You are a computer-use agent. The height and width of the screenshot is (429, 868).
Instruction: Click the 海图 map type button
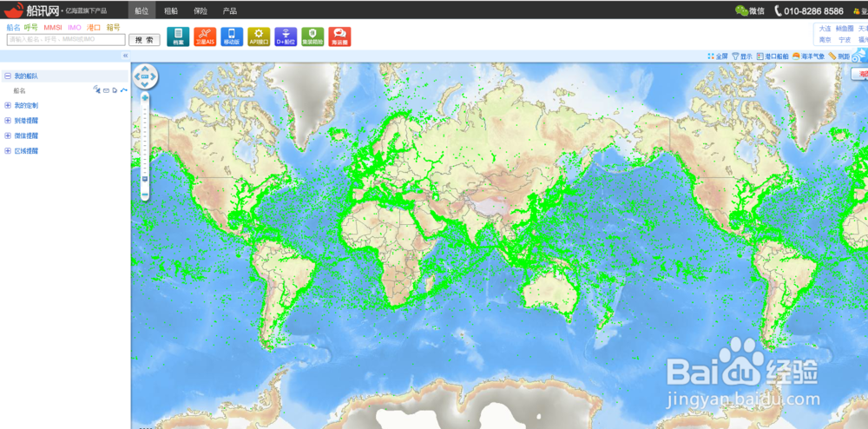(x=859, y=74)
